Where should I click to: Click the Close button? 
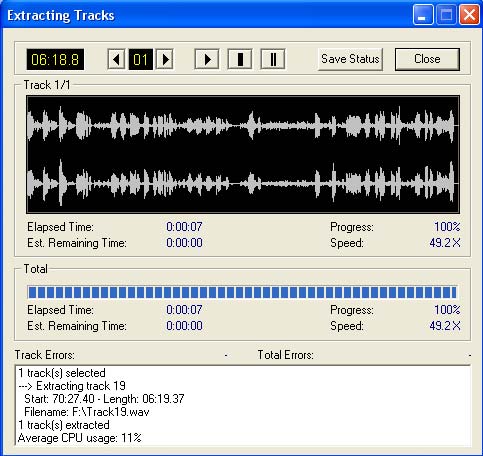pos(427,59)
